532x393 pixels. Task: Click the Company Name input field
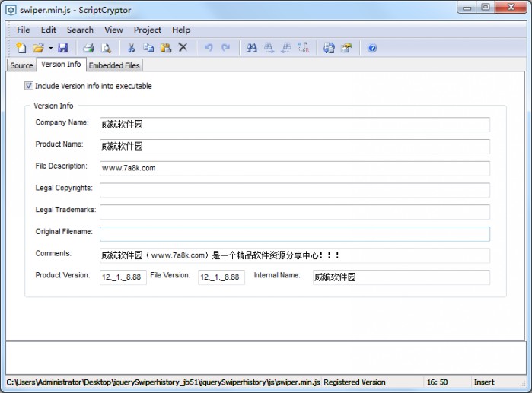click(295, 125)
